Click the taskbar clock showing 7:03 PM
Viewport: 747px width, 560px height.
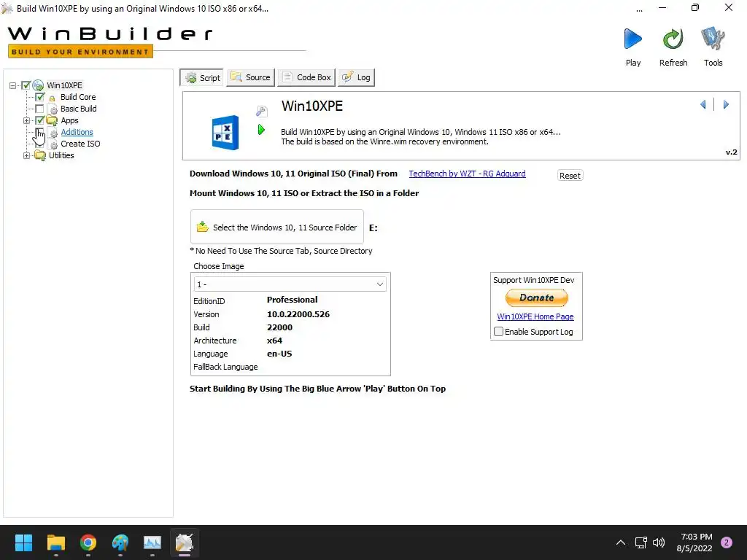coord(694,542)
